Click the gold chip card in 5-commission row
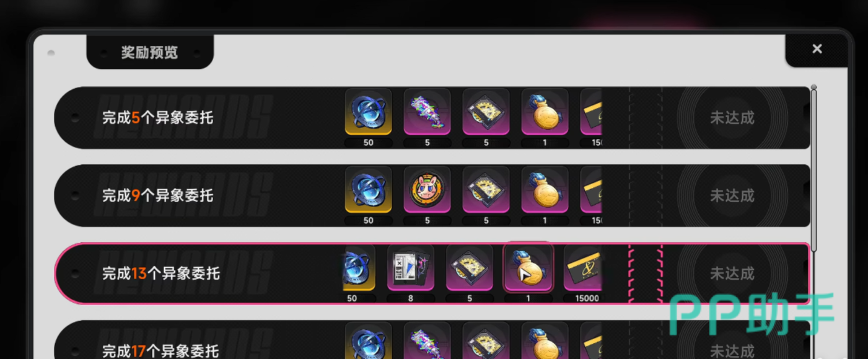Screen dimensions: 868x359 click(x=486, y=112)
